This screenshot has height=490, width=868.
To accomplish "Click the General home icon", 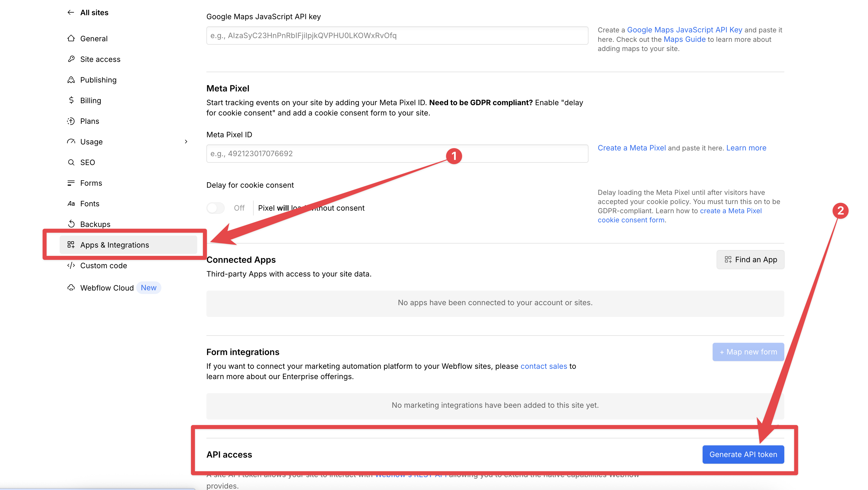I will [x=71, y=38].
